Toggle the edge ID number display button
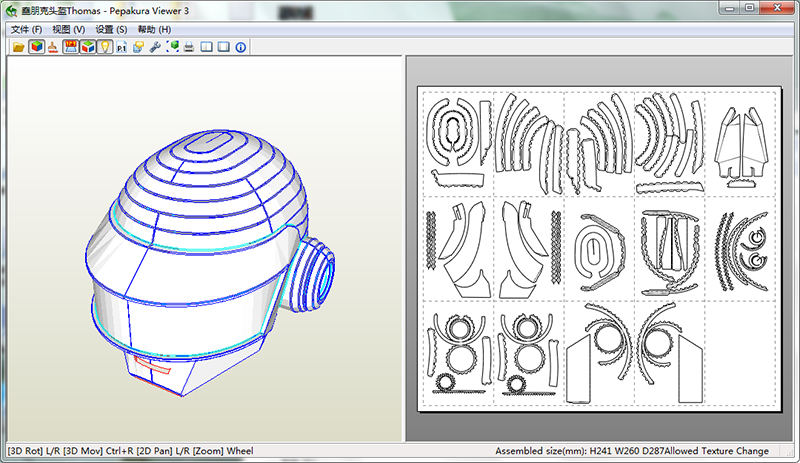The width and height of the screenshot is (800, 463). [x=71, y=47]
